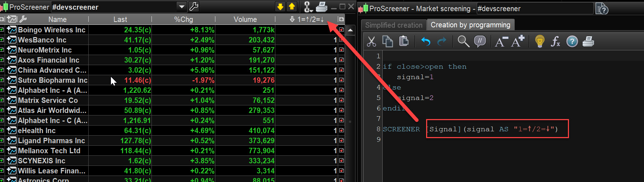Click the yellow up arrow button
The width and height of the screenshot is (644, 182).
click(x=292, y=6)
